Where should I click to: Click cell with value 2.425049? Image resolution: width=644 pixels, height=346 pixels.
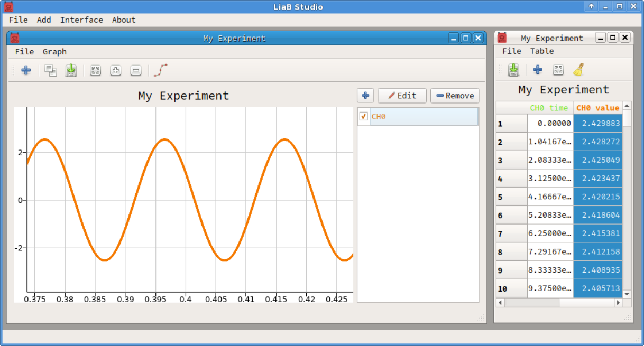(598, 160)
